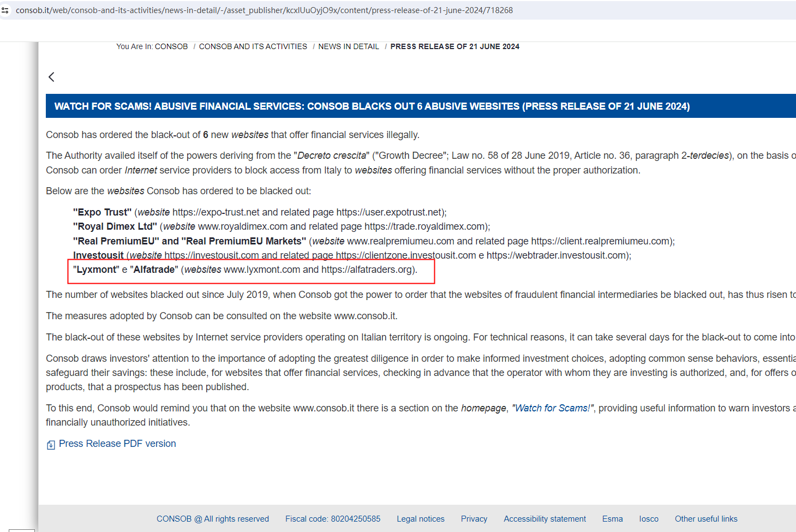The width and height of the screenshot is (796, 532).
Task: Open Esma footer link
Action: [x=613, y=519]
